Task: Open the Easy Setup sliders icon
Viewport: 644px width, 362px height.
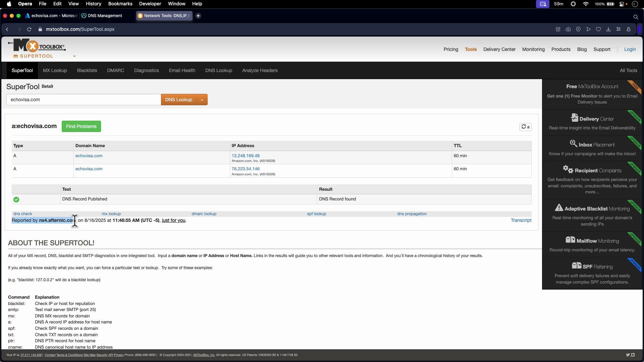Action: pos(619,29)
